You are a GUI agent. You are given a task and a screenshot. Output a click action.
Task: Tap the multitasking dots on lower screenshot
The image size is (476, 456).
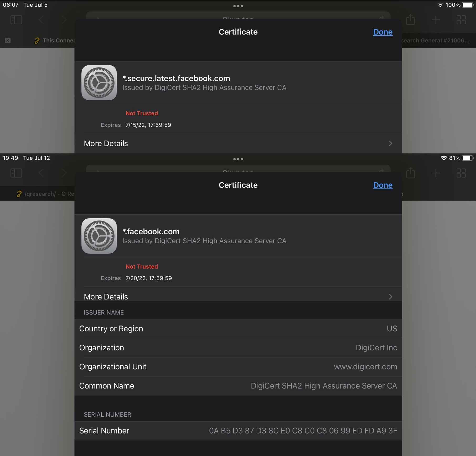pyautogui.click(x=238, y=159)
